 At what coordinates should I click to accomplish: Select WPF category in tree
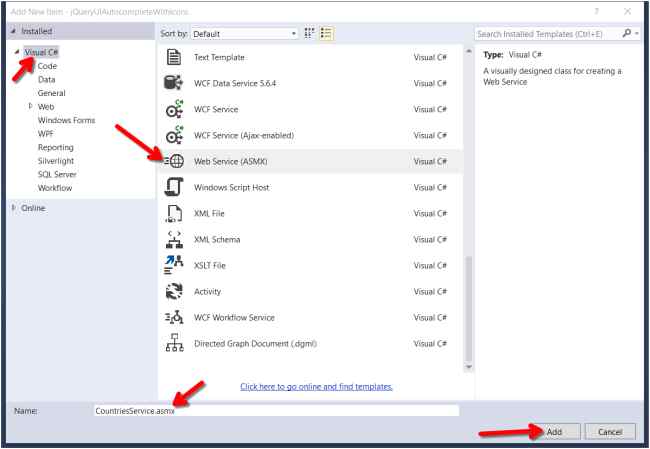click(46, 133)
